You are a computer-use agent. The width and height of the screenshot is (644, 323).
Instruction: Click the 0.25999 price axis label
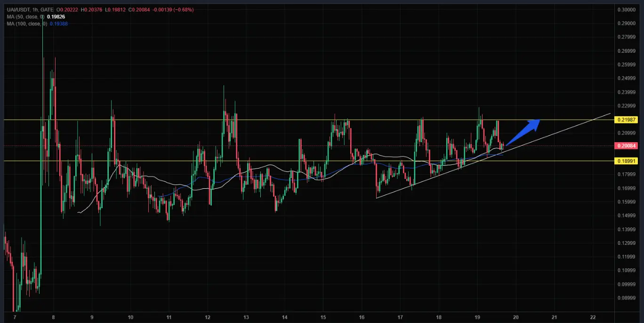626,65
